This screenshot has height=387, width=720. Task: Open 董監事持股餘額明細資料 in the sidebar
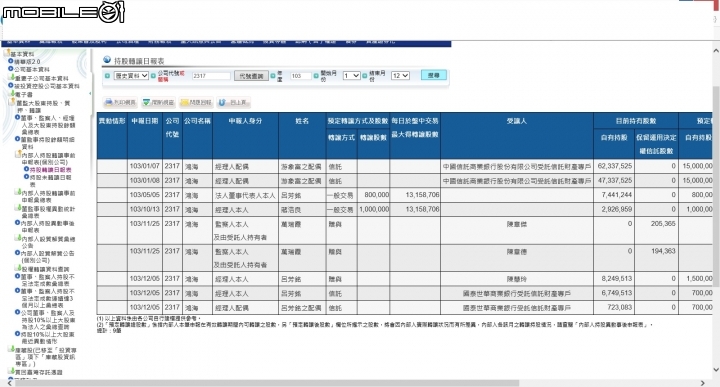[x=47, y=143]
